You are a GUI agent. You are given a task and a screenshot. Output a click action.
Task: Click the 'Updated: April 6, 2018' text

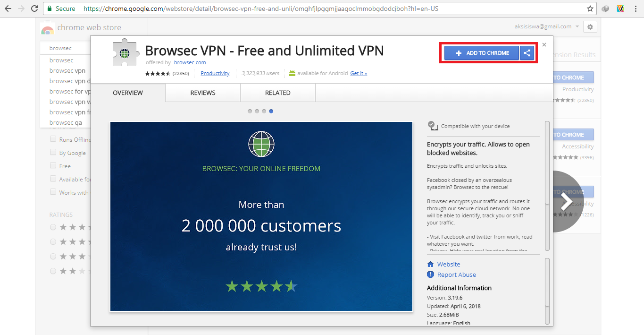click(454, 306)
